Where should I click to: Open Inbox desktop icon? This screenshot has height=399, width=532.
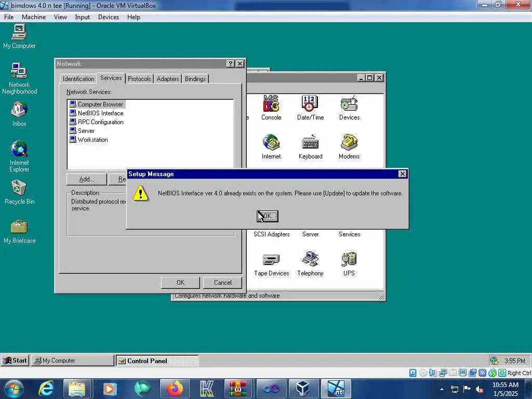tap(19, 114)
